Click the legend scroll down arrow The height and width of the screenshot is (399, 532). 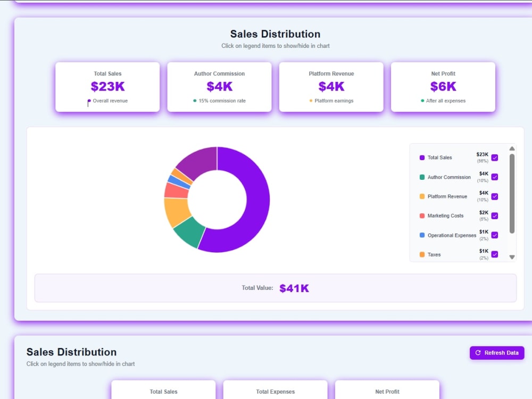(512, 257)
